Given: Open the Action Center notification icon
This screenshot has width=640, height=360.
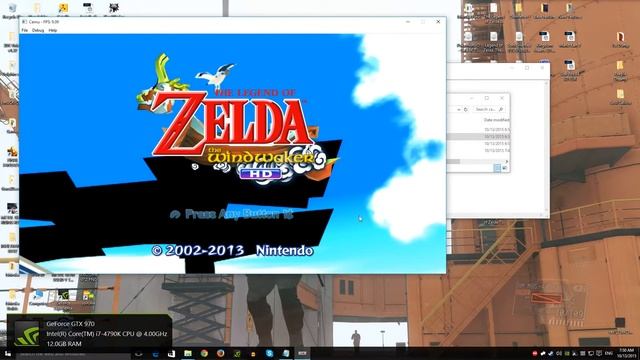Looking at the screenshot, I should (599, 353).
